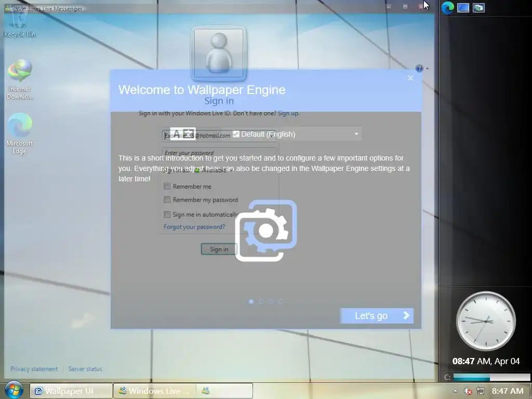532x399 pixels.
Task: Switch to Windows Live taskbar button
Action: click(154, 391)
